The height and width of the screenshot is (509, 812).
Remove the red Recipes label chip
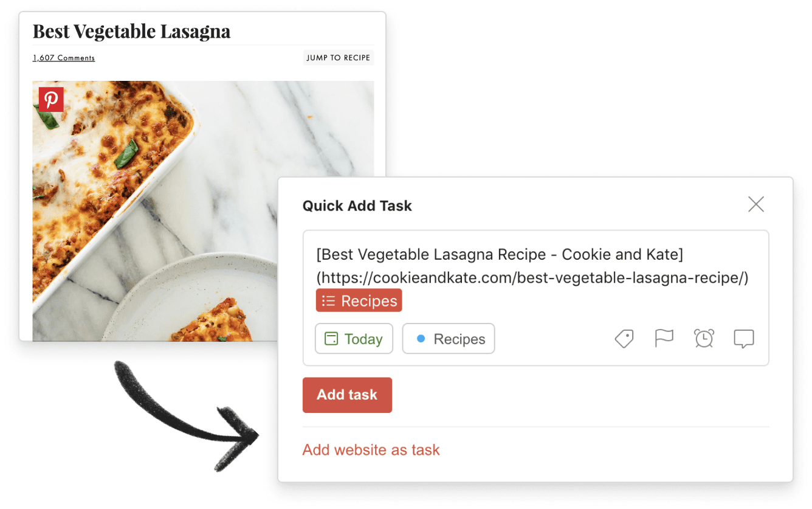click(359, 300)
